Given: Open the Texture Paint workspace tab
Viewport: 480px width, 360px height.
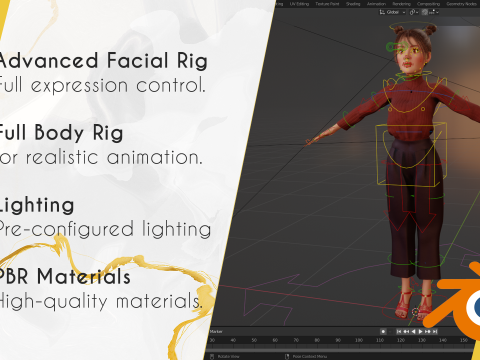Looking at the screenshot, I should tap(327, 4).
